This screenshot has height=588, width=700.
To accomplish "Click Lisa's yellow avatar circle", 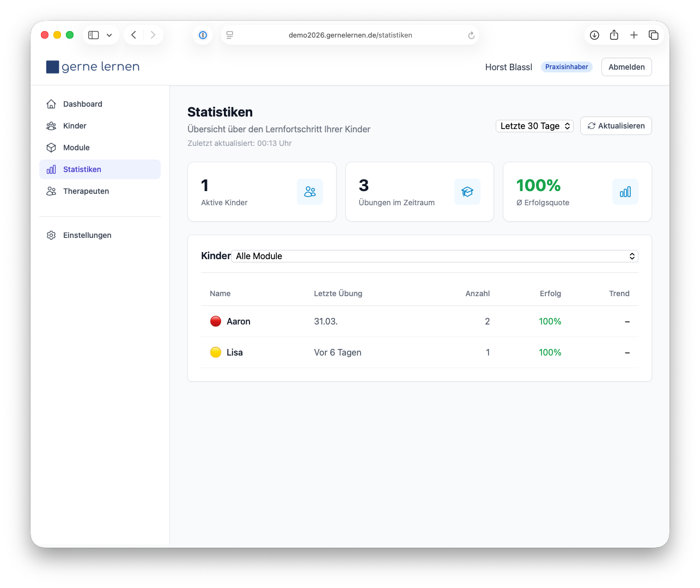I will [216, 352].
